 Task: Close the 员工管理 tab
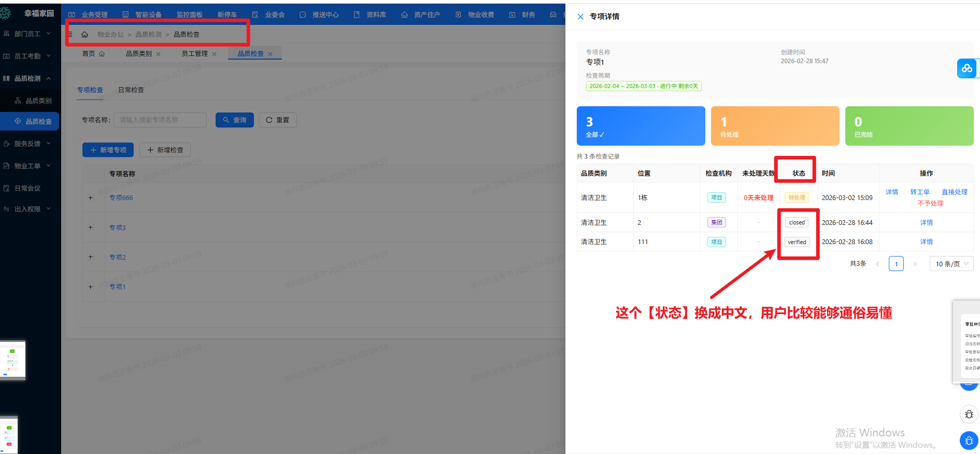[215, 54]
